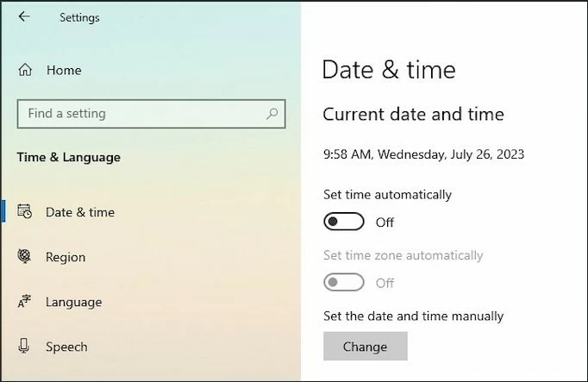Open the Speech sidebar label

[66, 347]
